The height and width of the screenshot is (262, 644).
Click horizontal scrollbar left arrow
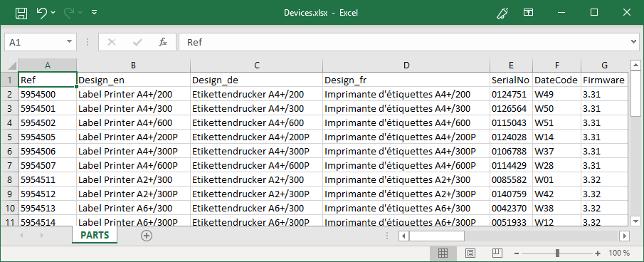[x=403, y=236]
